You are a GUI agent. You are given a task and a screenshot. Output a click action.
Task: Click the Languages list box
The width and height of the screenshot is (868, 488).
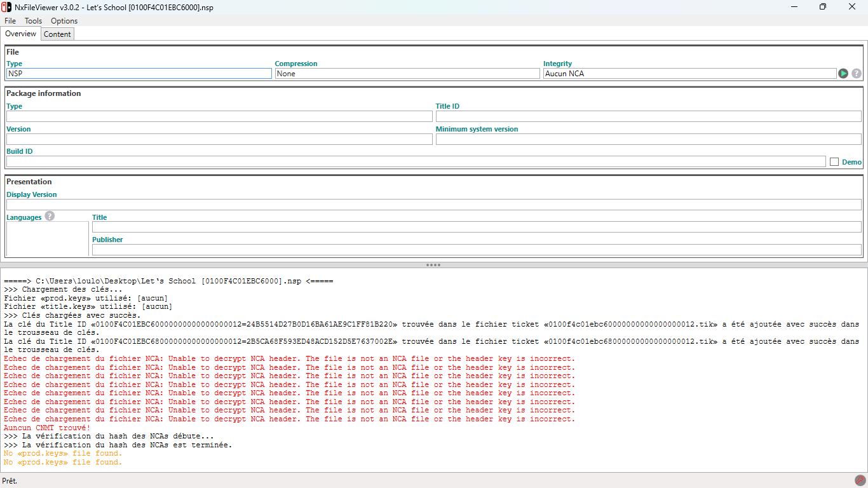click(48, 240)
